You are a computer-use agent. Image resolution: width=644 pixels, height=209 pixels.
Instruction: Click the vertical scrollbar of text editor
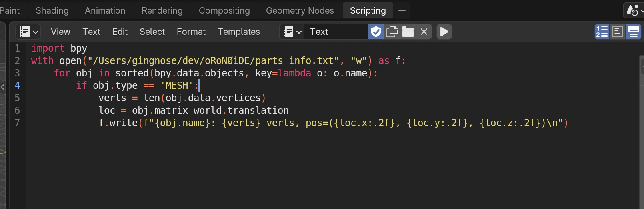click(642, 132)
